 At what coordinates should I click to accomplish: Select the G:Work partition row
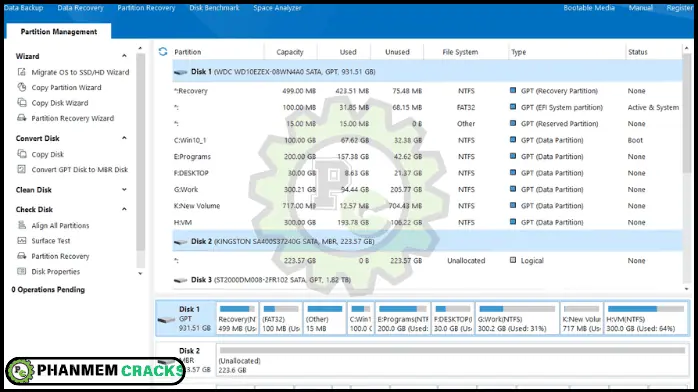(x=427, y=190)
